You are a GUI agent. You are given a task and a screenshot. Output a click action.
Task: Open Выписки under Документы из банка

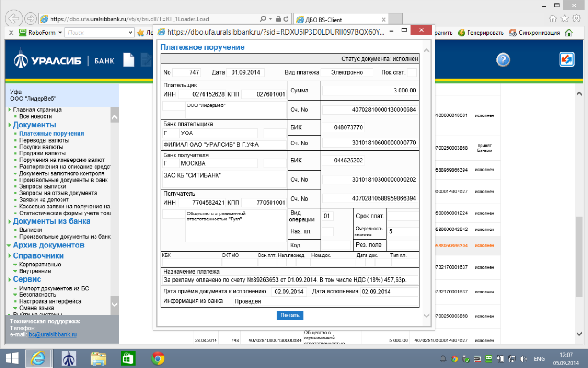[x=31, y=230]
